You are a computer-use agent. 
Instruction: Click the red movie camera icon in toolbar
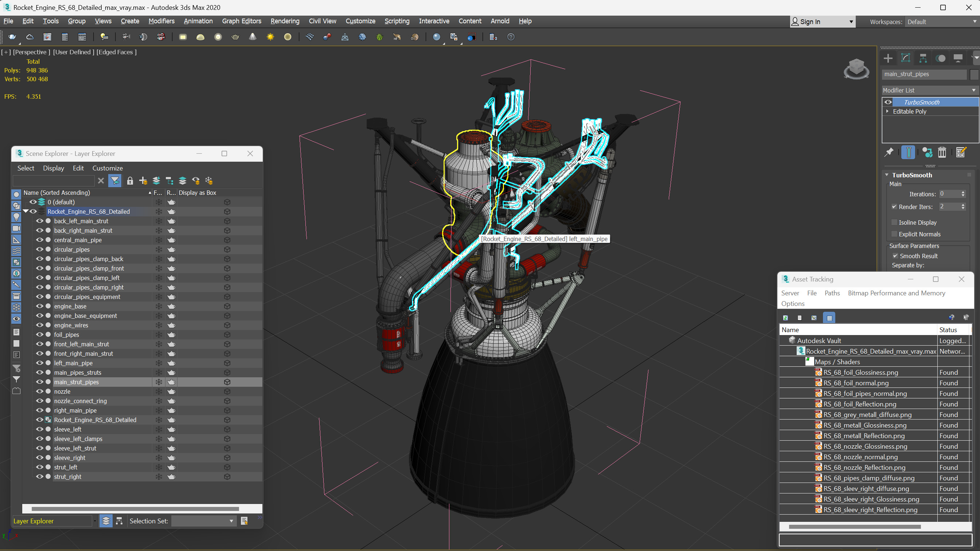click(x=161, y=37)
